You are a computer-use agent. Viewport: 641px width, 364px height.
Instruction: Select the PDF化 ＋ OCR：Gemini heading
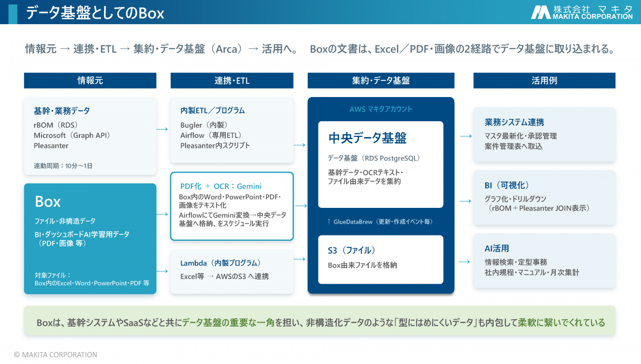tap(221, 186)
